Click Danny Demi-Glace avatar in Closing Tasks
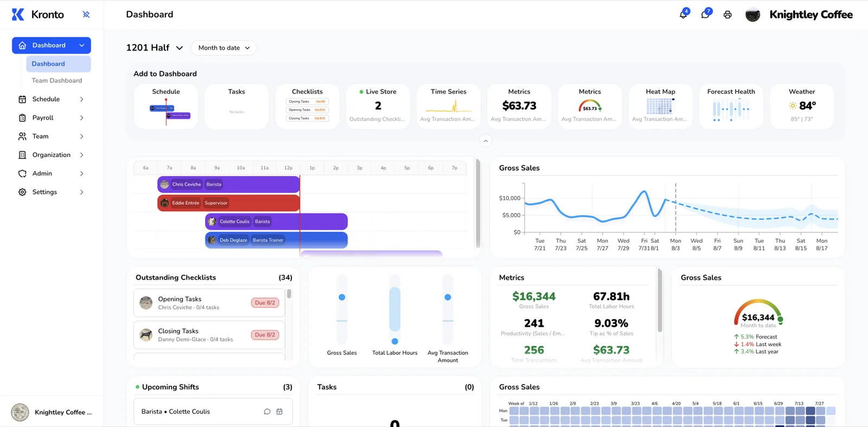Viewport: 868px width, 427px height. (x=146, y=335)
